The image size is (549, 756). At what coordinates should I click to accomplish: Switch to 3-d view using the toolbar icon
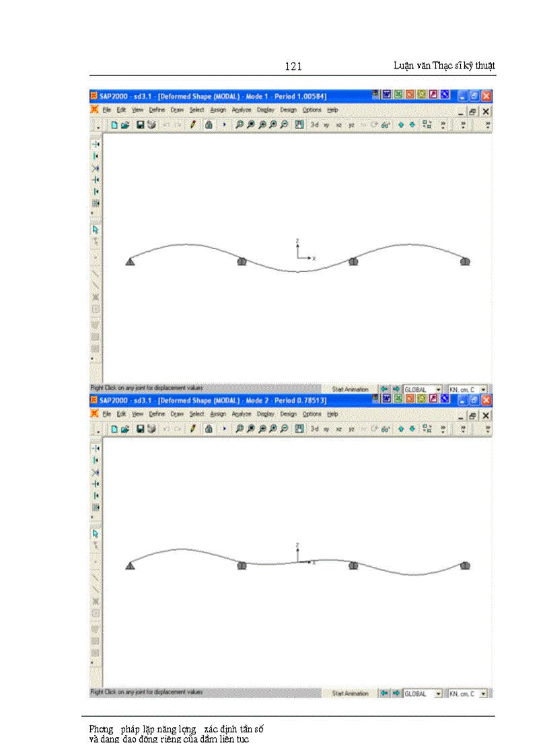[314, 125]
